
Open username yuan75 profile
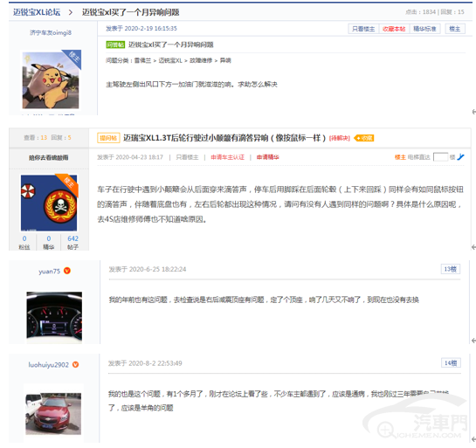(x=50, y=271)
